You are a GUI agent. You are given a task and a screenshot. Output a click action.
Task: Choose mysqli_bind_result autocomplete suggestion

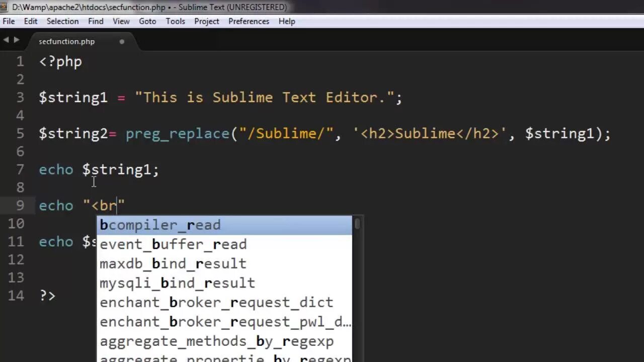[x=224, y=283]
